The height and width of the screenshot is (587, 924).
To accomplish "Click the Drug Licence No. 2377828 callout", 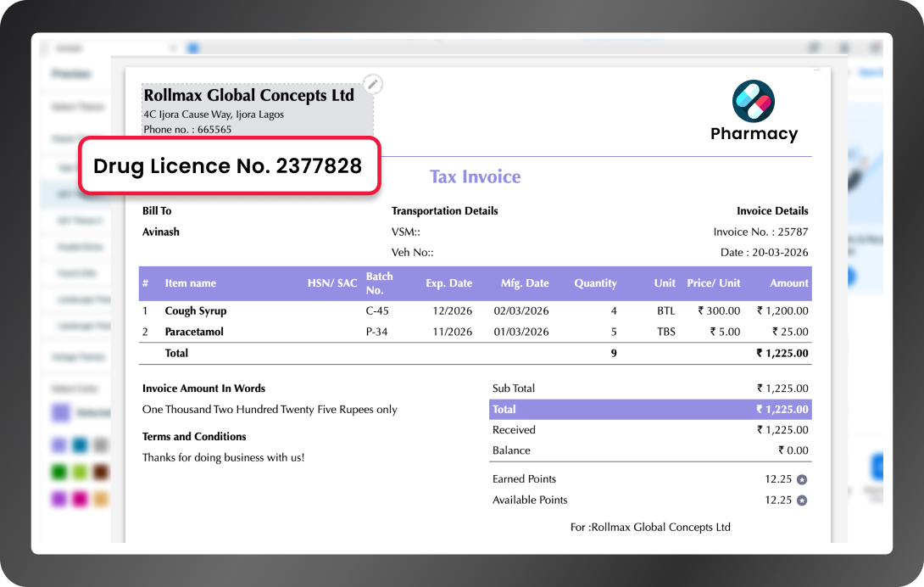I will coord(229,166).
